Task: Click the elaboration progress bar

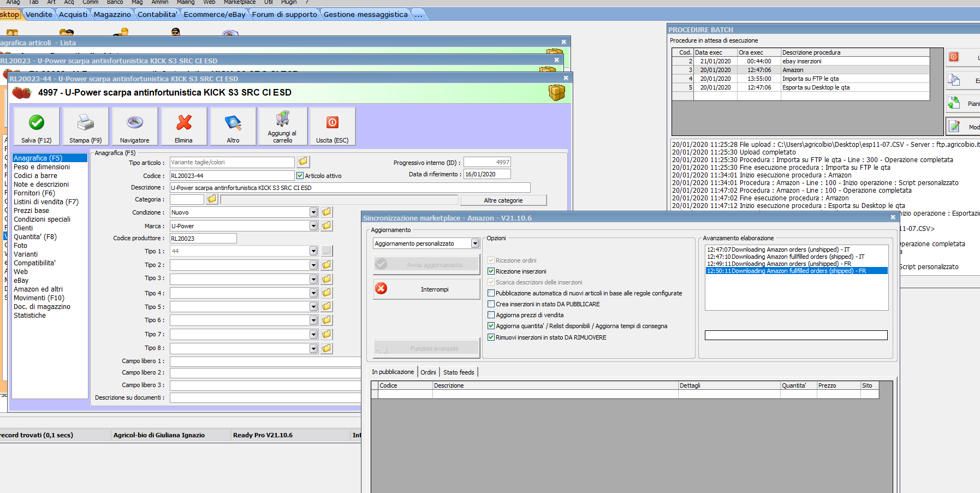Action: [796, 335]
